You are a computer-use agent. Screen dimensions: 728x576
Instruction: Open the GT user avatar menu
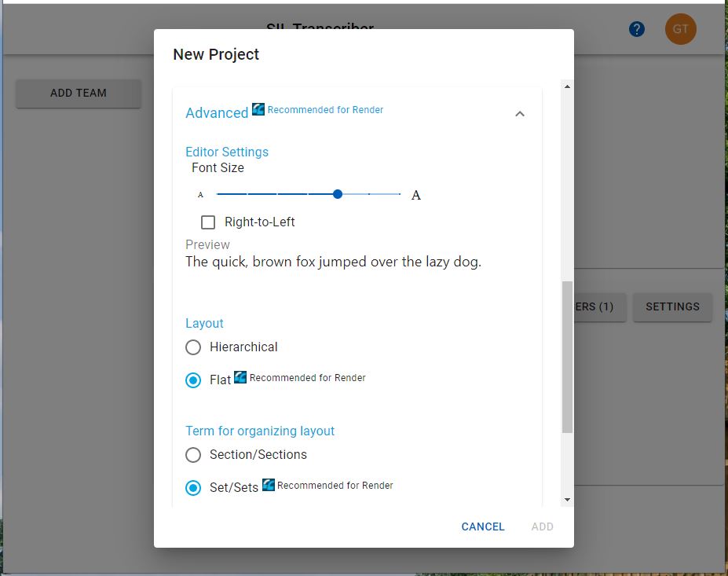[x=680, y=29]
